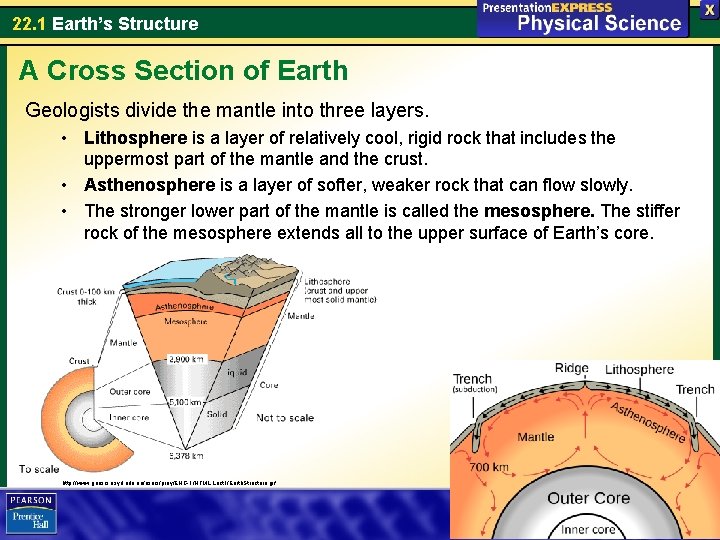Click the bold word 'mesosphere.' in third bullet

(x=540, y=211)
